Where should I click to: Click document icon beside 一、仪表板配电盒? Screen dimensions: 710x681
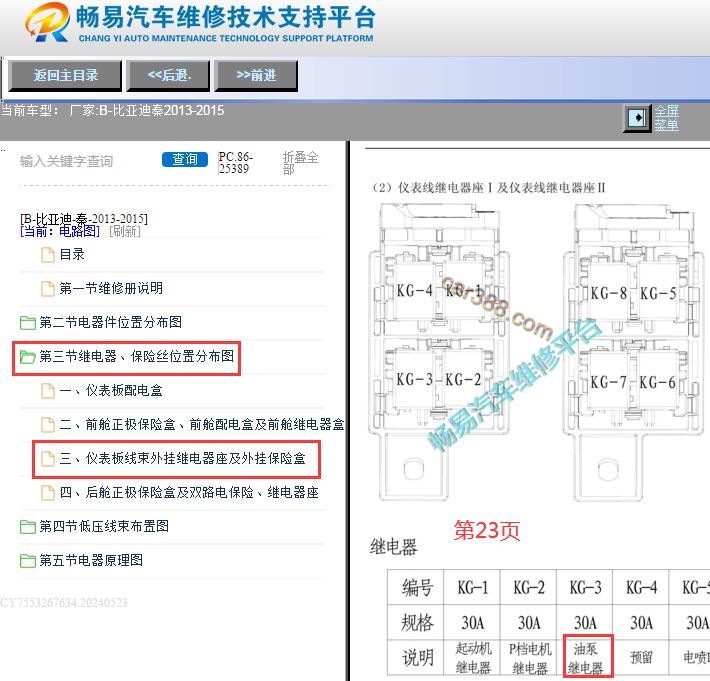click(x=48, y=391)
